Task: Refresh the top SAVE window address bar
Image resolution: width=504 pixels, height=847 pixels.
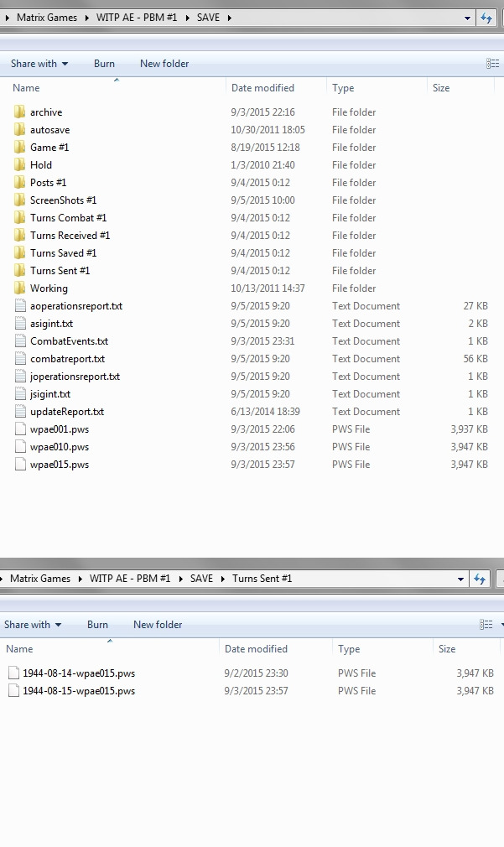Action: [486, 18]
